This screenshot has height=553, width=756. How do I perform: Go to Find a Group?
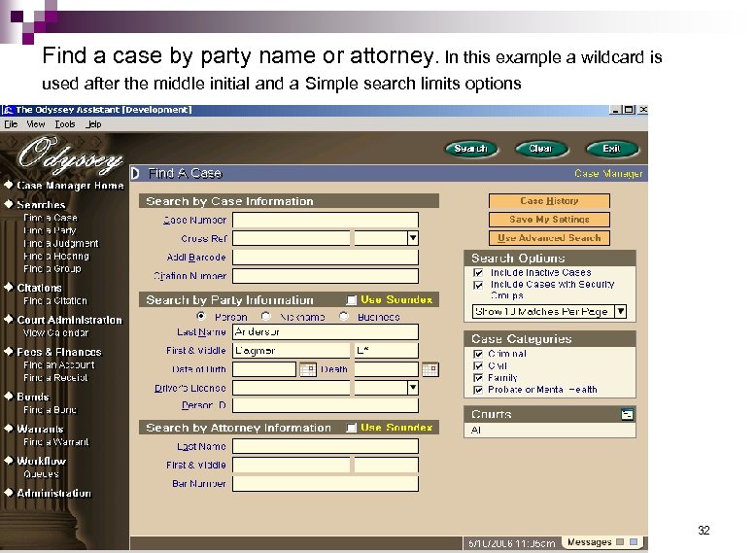(52, 268)
